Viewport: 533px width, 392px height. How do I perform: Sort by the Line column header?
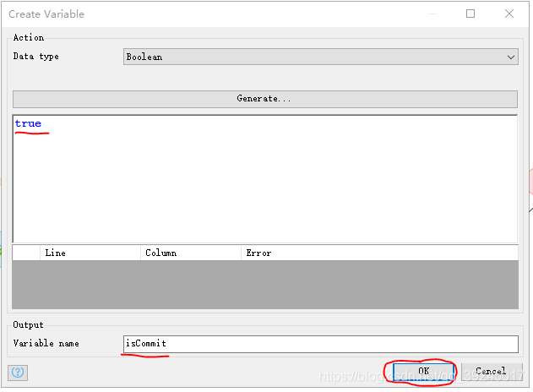(90, 253)
